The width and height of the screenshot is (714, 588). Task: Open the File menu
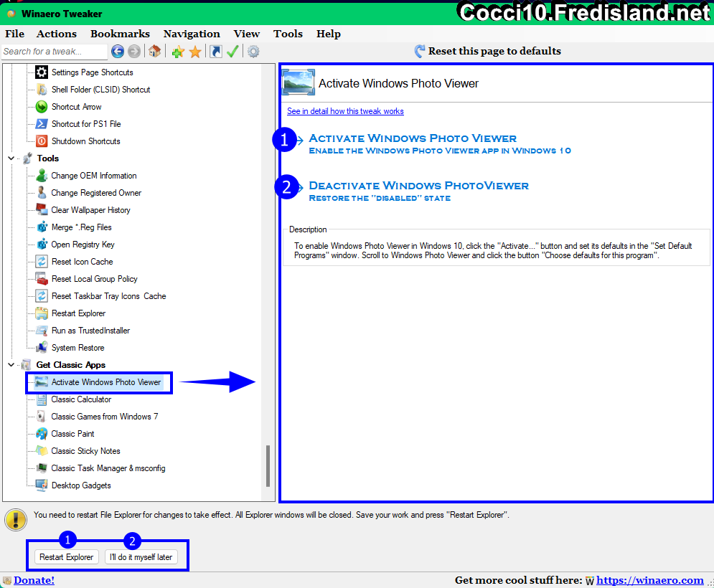(14, 34)
